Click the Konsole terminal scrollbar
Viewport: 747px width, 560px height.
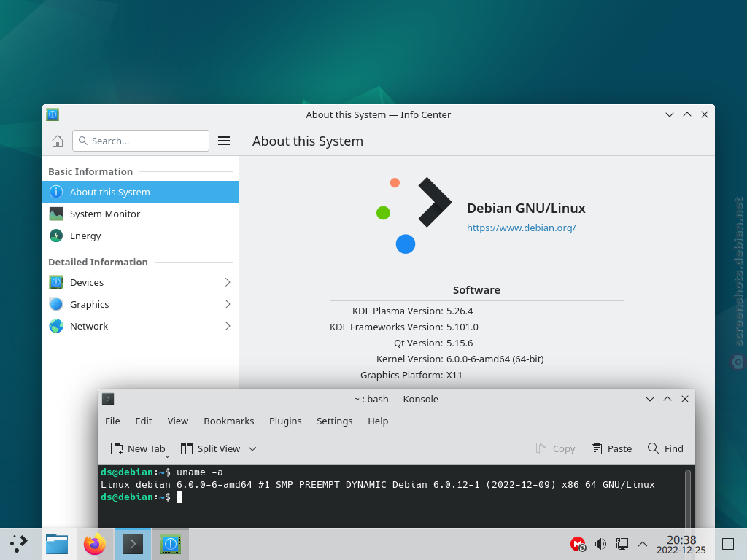687,497
